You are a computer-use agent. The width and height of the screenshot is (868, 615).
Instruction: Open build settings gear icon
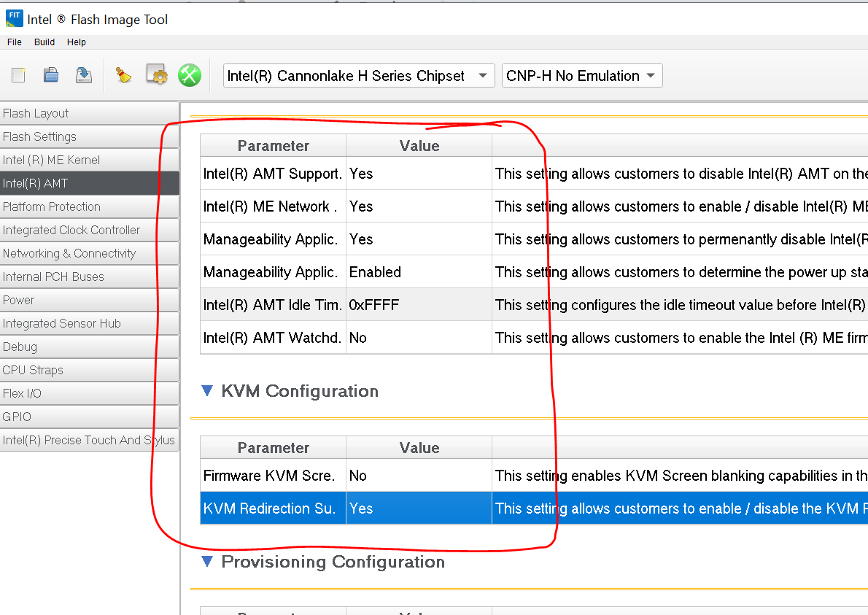157,75
